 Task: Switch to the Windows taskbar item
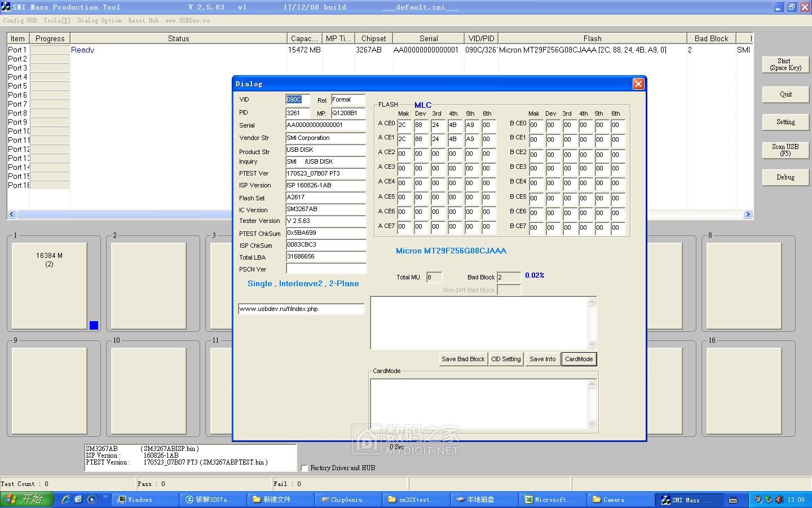coord(145,500)
